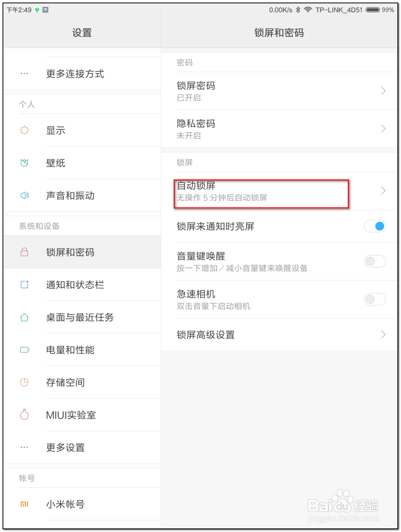Tap the battery icon for 电量和性能

pos(24,350)
